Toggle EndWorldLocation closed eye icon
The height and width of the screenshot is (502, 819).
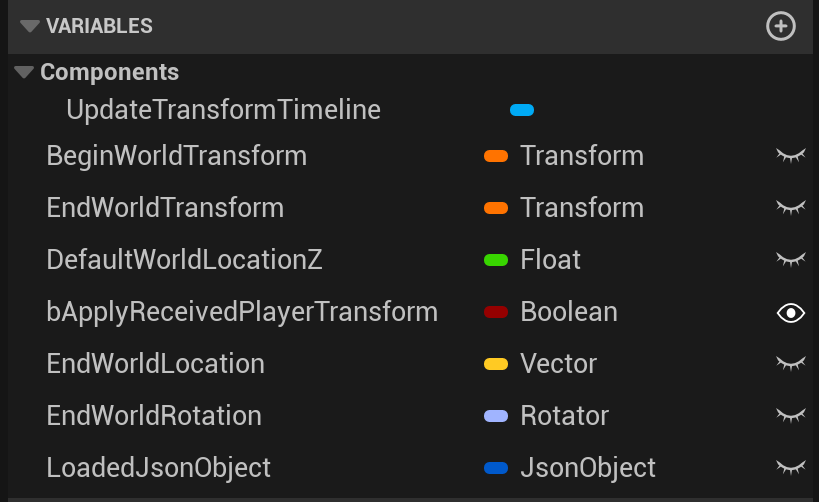click(x=790, y=364)
